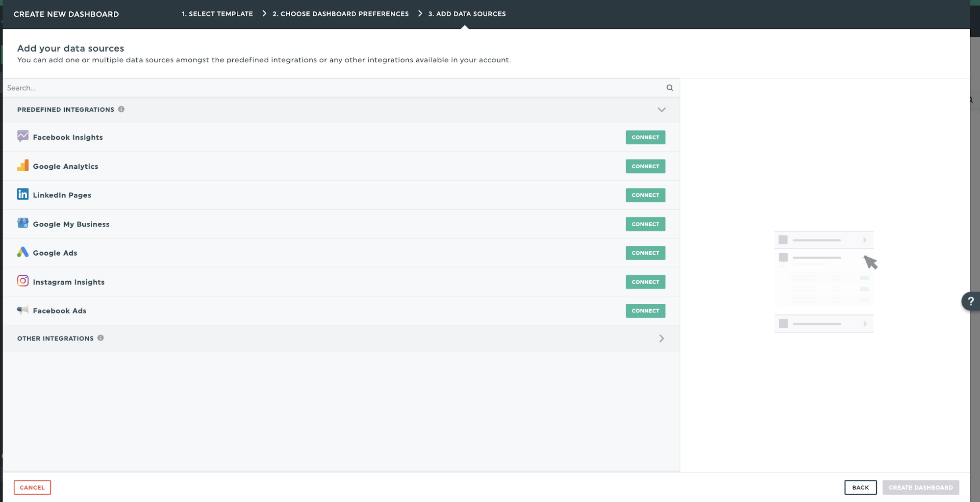Click the Google Analytics bar icon
Viewport: 980px width, 502px height.
[x=23, y=166]
